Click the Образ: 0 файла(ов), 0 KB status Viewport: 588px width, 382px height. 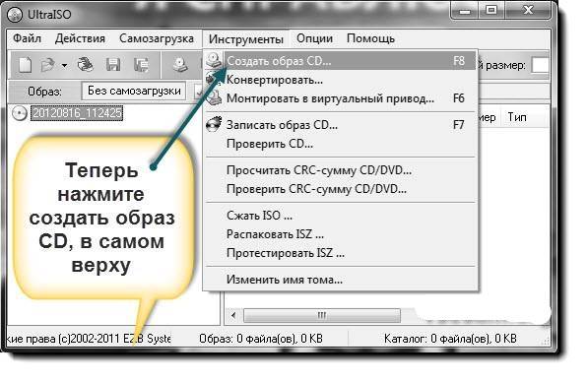point(261,339)
